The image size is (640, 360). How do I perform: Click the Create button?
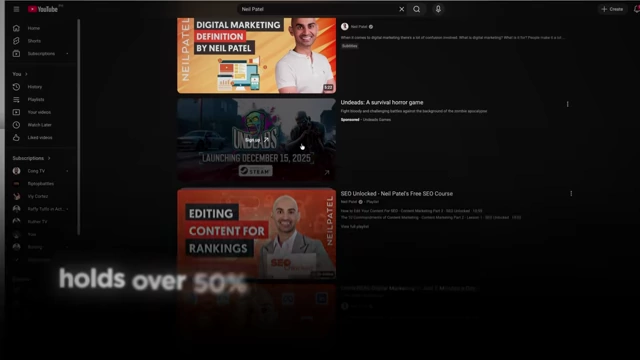click(x=612, y=9)
